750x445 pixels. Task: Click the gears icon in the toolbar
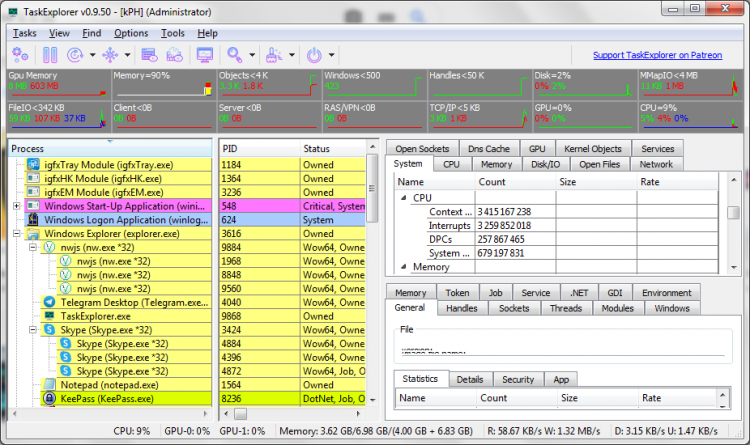point(19,55)
